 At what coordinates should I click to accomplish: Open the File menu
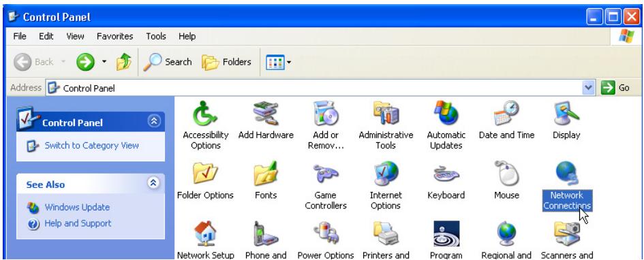[20, 37]
